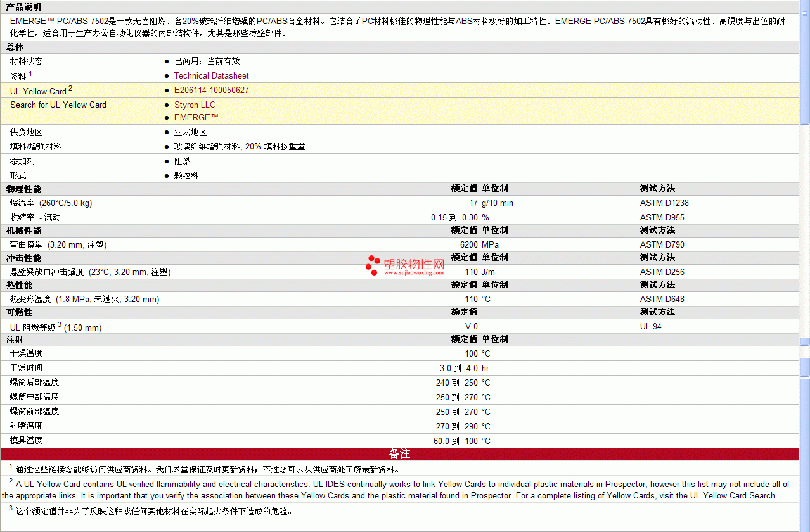Image resolution: width=810 pixels, height=532 pixels.
Task: Open UL Yellow Card E206114-100050627 link
Action: click(x=211, y=91)
